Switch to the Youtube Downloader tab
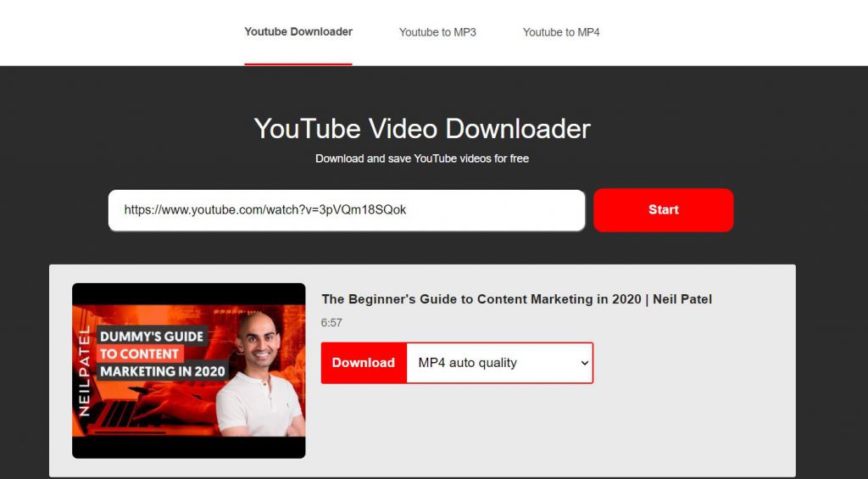This screenshot has width=868, height=479. click(x=298, y=32)
